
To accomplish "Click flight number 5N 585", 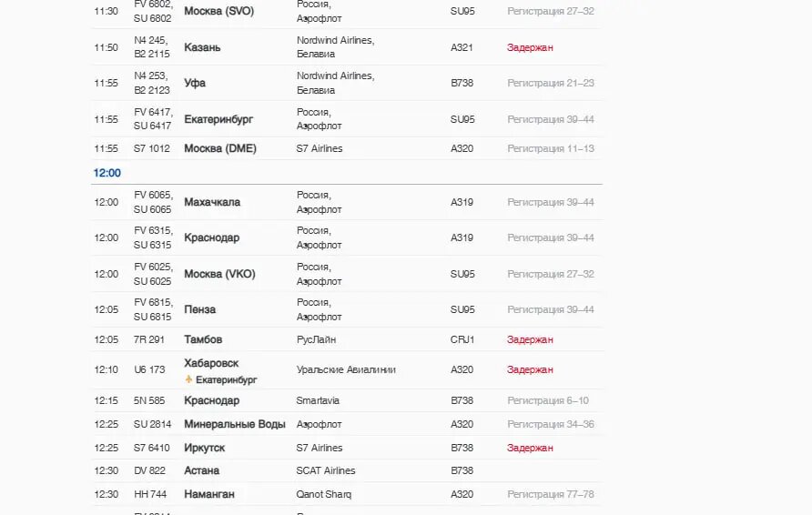I will click(149, 400).
